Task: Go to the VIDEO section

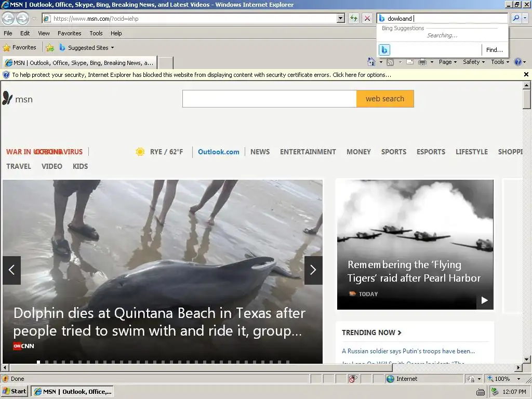Action: (x=52, y=166)
